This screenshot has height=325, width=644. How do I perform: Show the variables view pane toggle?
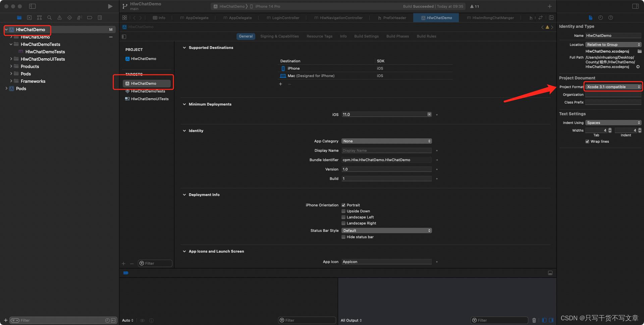tap(544, 320)
